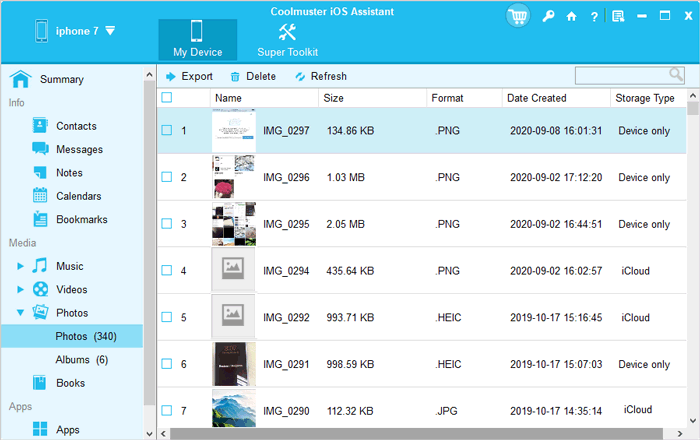Check the box for IMG_0295
700x440 pixels.
pos(167,223)
